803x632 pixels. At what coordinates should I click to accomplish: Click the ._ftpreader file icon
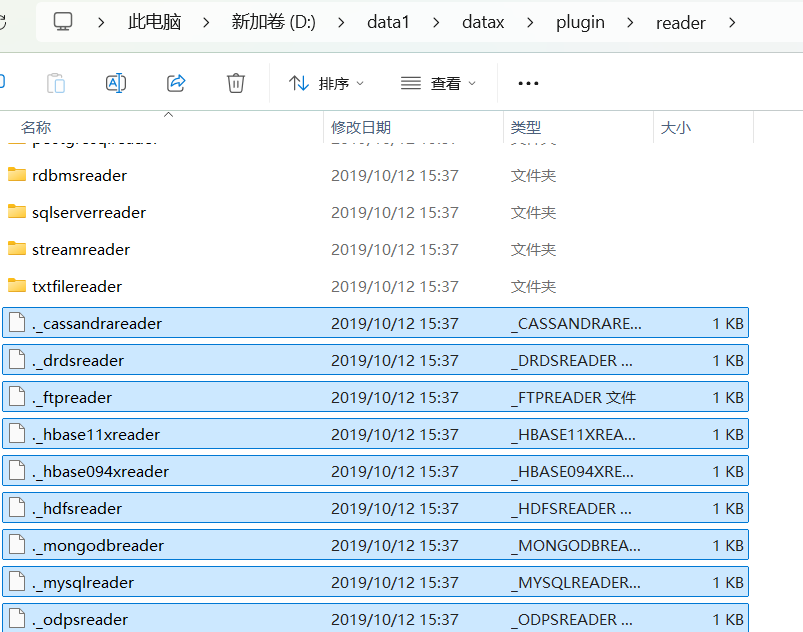pyautogui.click(x=17, y=396)
